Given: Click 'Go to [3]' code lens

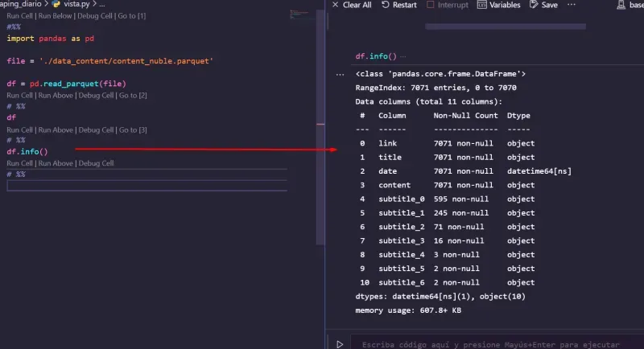Looking at the screenshot, I should click(133, 130).
